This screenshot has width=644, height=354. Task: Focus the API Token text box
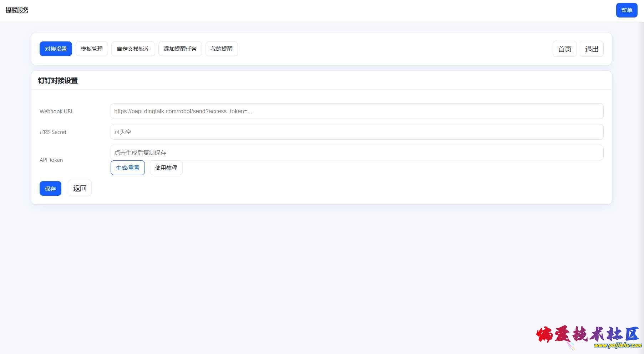(357, 153)
